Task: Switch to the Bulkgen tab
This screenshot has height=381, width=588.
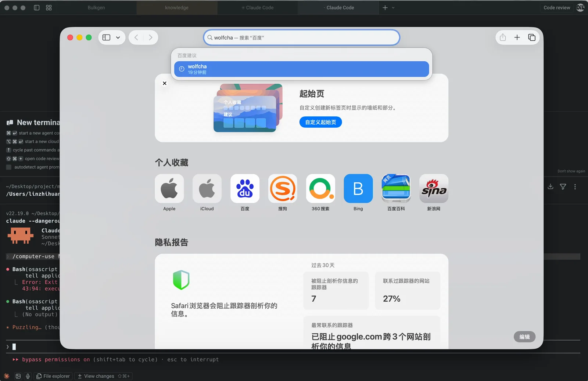Action: tap(96, 7)
